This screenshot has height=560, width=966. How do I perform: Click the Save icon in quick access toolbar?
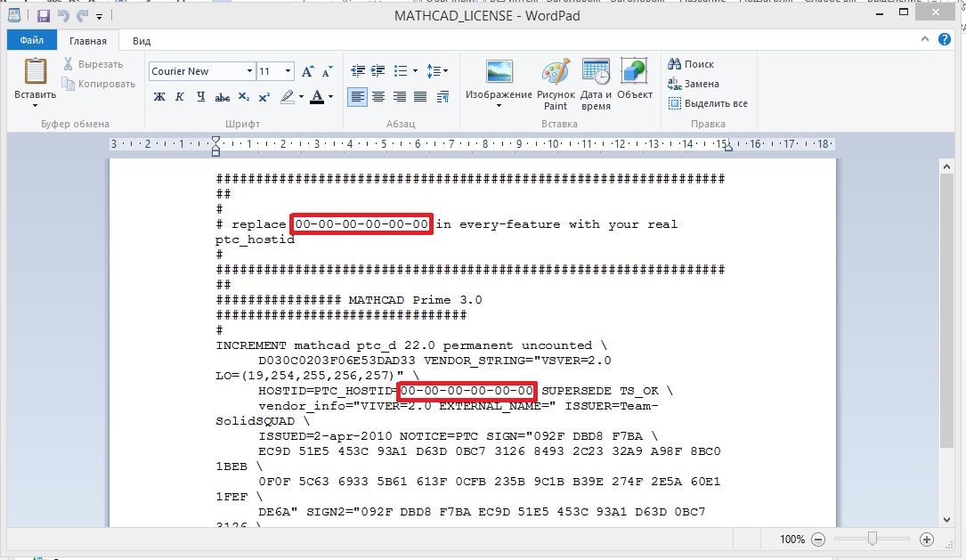(43, 16)
